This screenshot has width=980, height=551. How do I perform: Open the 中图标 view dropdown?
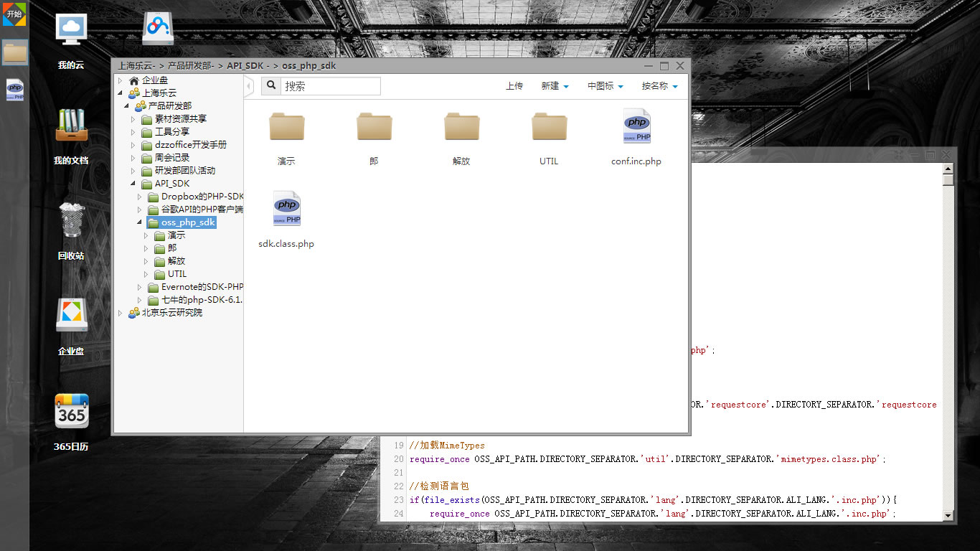pyautogui.click(x=606, y=86)
